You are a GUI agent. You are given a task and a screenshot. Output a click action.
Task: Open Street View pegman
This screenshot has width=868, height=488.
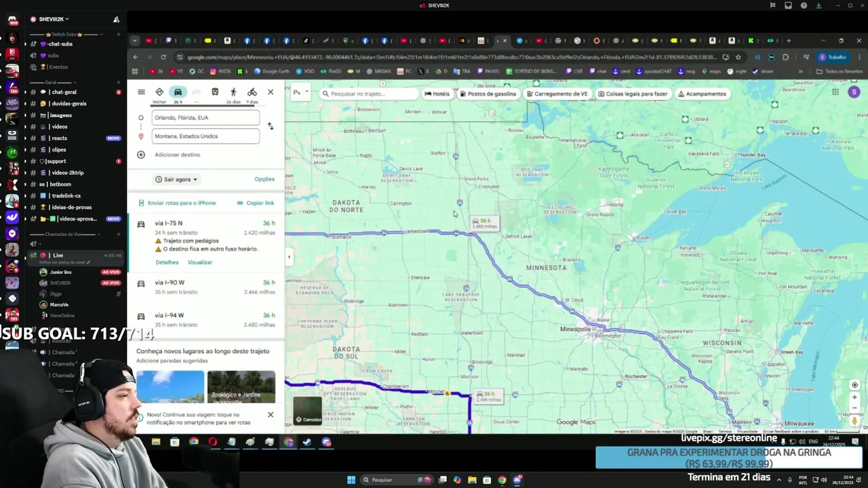pos(854,421)
